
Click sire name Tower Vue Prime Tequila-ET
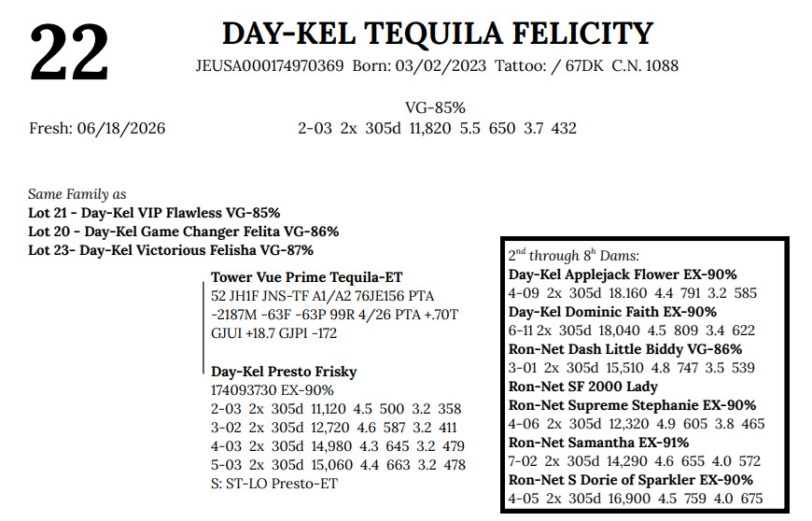click(x=306, y=277)
